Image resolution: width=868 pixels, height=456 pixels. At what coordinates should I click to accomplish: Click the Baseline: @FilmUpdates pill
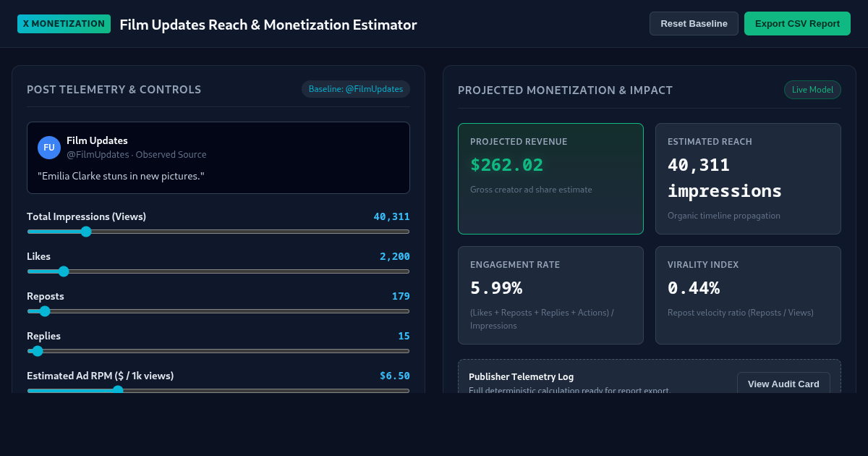point(356,89)
